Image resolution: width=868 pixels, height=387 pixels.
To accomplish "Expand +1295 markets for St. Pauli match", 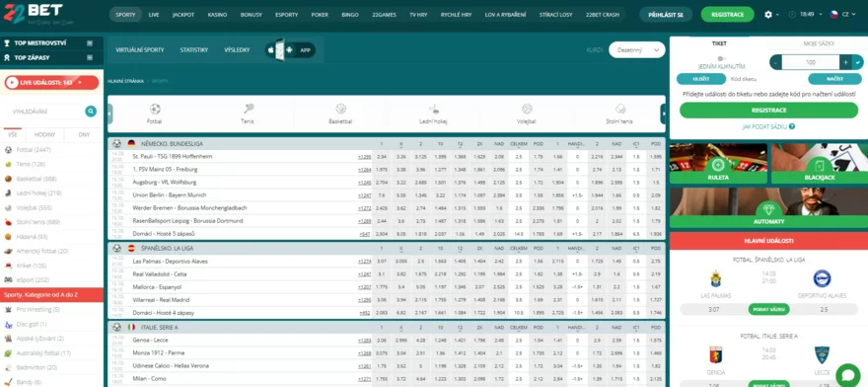I will coord(364,157).
